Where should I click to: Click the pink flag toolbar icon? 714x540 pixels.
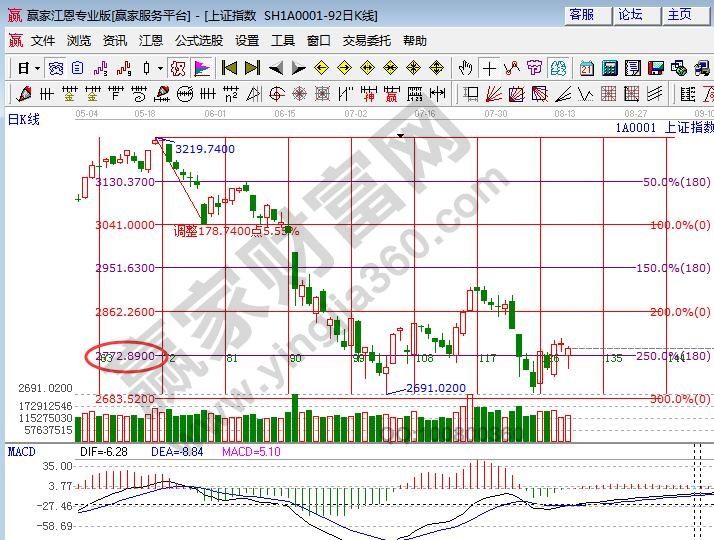coord(201,68)
